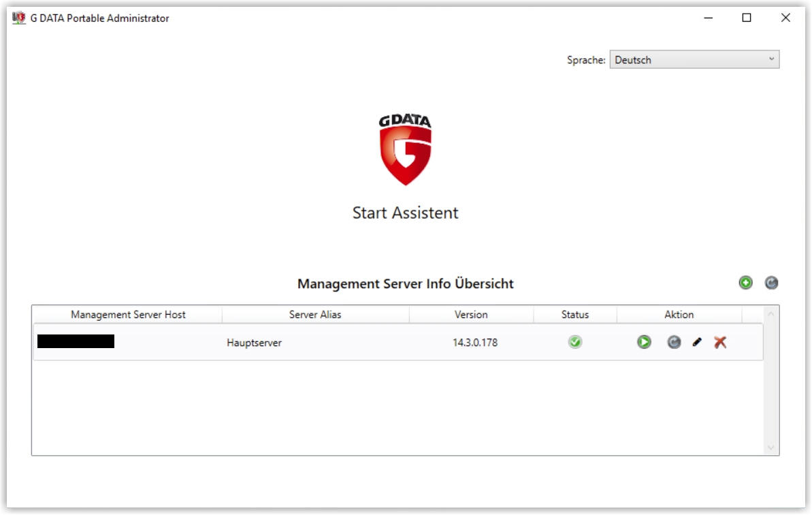Image resolution: width=812 pixels, height=515 pixels.
Task: Add a new management server with green plus icon
Action: [x=746, y=283]
